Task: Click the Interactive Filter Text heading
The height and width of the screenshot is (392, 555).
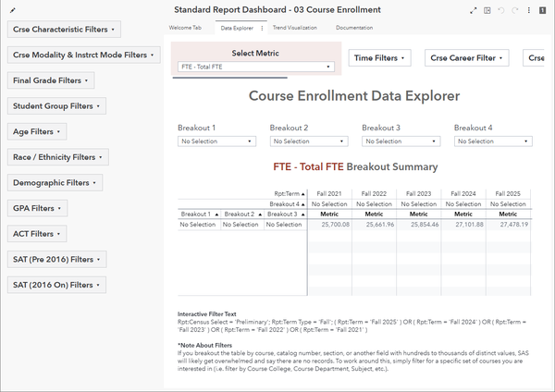Action: click(x=206, y=314)
